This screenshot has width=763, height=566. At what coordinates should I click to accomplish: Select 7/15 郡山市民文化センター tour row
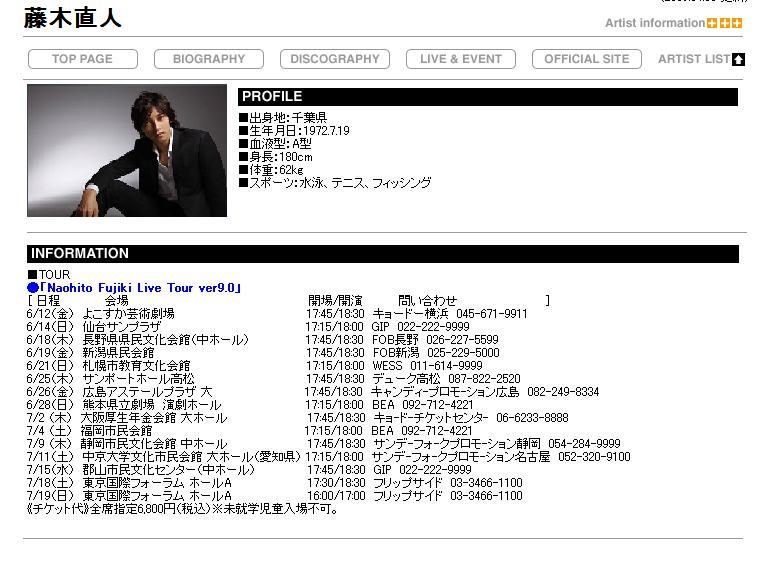249,470
